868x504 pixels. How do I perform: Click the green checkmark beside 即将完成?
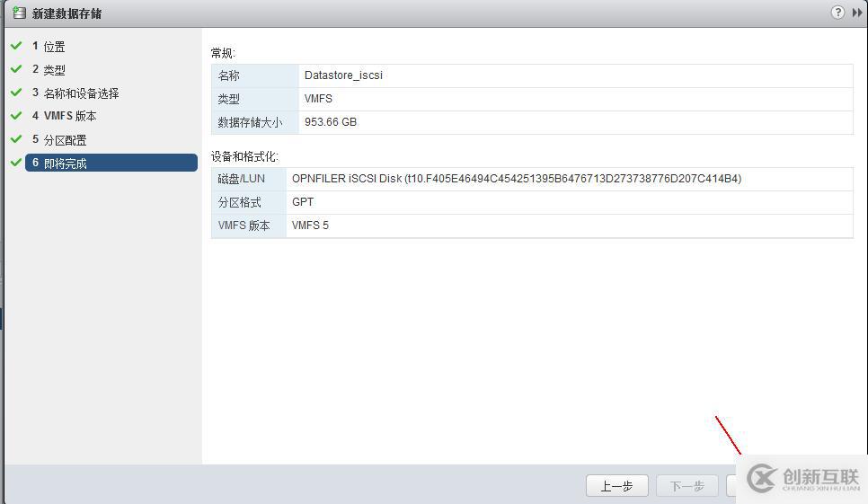click(x=16, y=162)
